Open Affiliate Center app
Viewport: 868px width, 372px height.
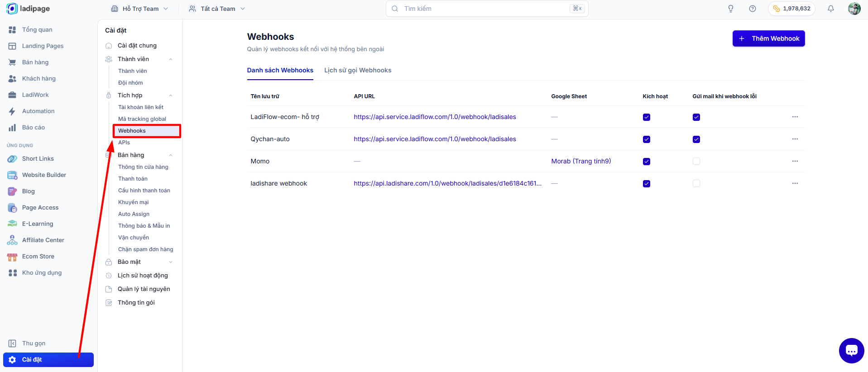tap(43, 240)
